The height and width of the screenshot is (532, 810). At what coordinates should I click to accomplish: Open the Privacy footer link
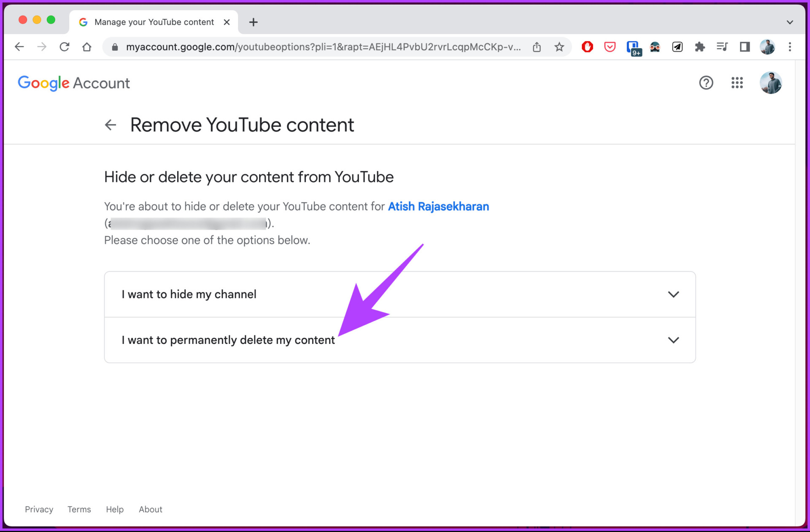(x=39, y=509)
